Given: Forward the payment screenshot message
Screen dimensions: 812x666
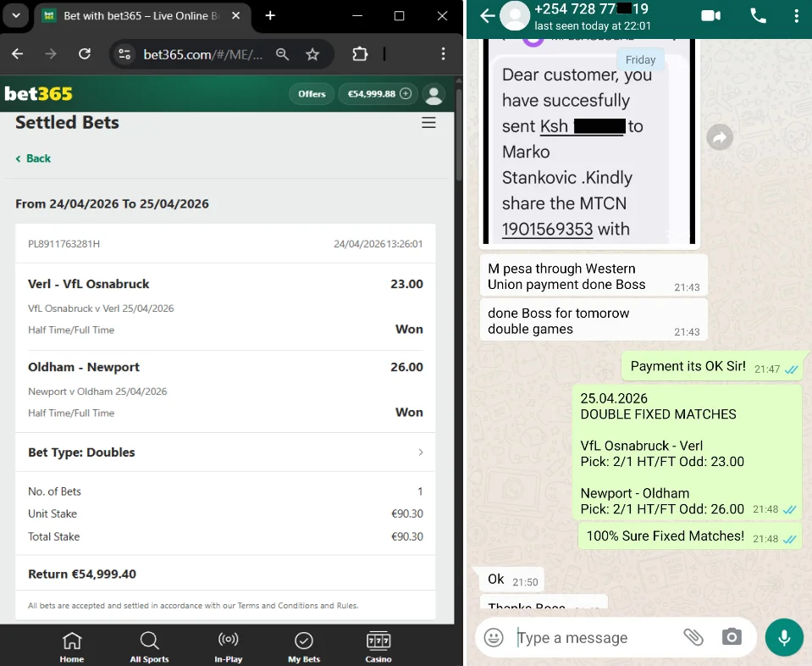Looking at the screenshot, I should coord(720,137).
